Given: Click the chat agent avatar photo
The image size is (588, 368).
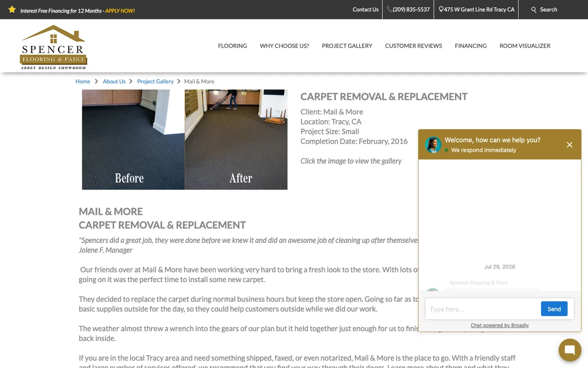Looking at the screenshot, I should [433, 145].
